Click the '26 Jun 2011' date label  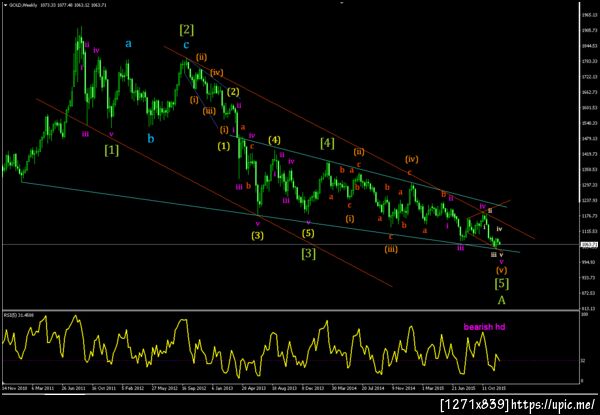(73, 388)
